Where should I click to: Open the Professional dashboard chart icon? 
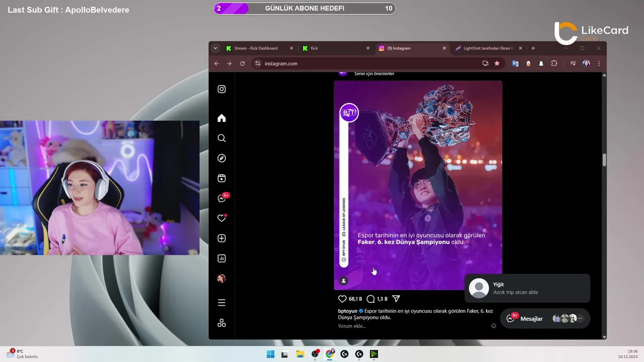221,258
